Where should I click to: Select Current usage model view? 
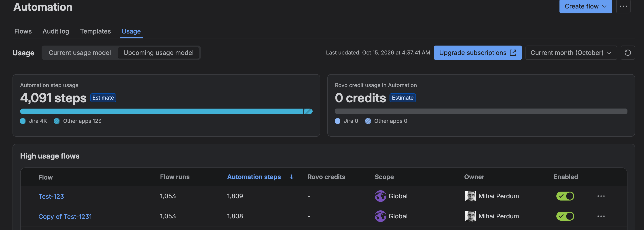coord(80,53)
